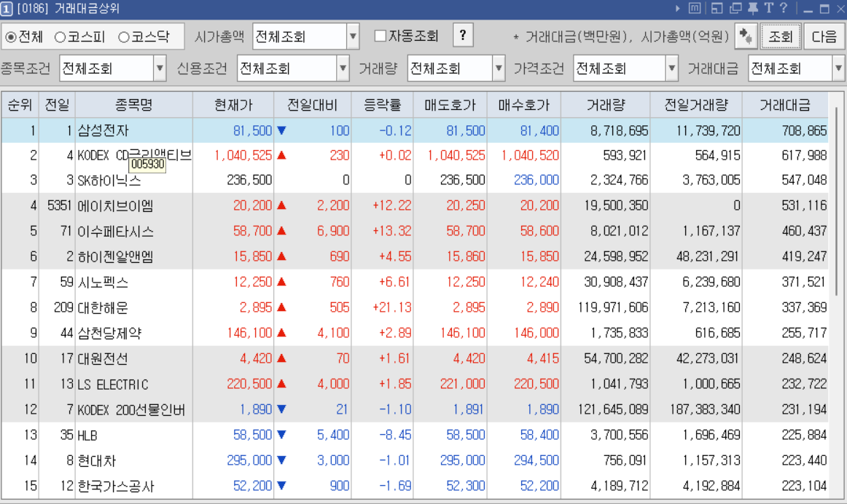Image resolution: width=847 pixels, height=504 pixels.
Task: Click the T font-size icon
Action: [x=769, y=9]
